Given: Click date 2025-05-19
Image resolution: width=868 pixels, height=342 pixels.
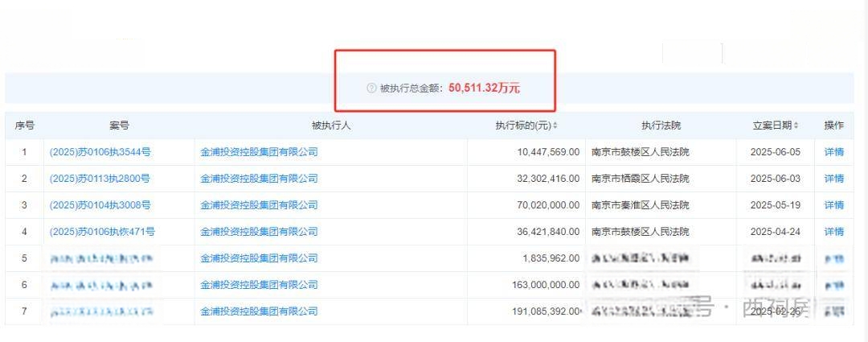Looking at the screenshot, I should click(x=776, y=205).
